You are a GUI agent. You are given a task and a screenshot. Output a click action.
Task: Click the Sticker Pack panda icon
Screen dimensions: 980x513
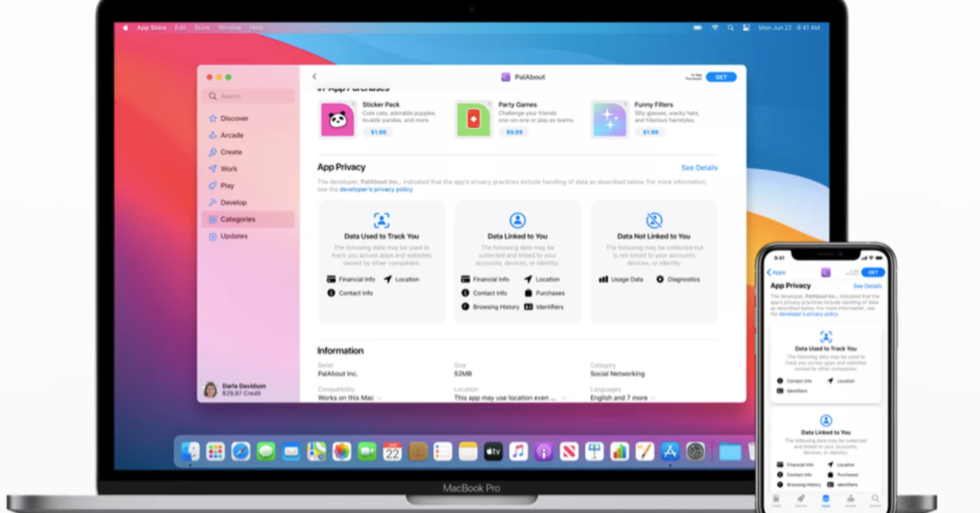click(337, 119)
